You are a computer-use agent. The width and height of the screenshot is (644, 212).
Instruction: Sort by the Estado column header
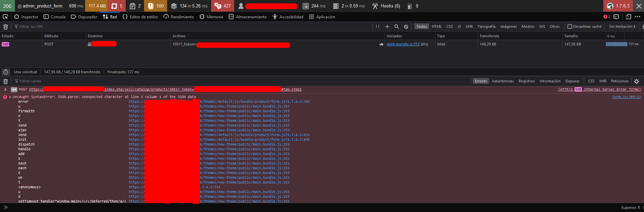(x=21, y=36)
